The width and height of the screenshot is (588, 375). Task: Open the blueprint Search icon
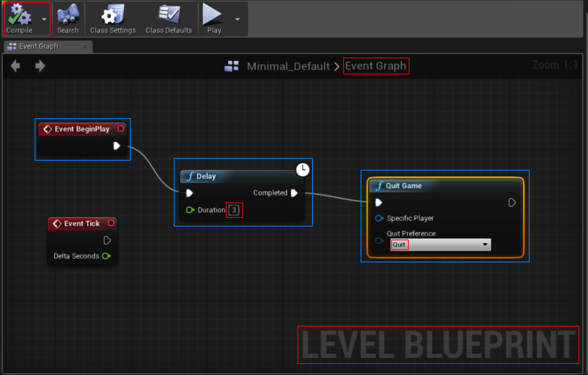click(67, 15)
